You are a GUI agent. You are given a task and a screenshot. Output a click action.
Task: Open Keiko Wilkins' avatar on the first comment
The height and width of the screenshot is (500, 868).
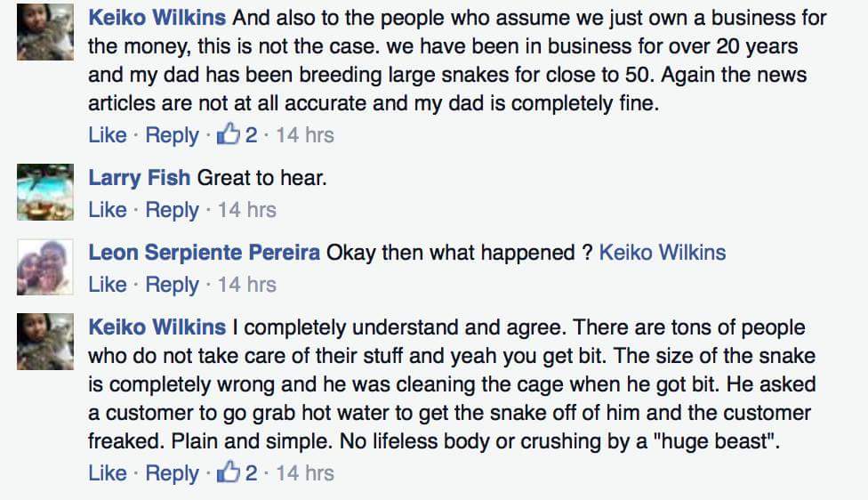point(44,32)
